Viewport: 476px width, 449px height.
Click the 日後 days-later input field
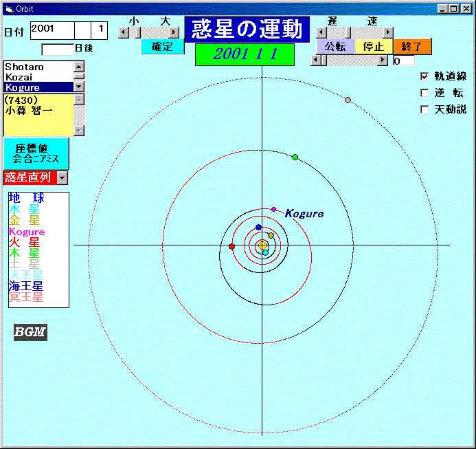point(57,49)
